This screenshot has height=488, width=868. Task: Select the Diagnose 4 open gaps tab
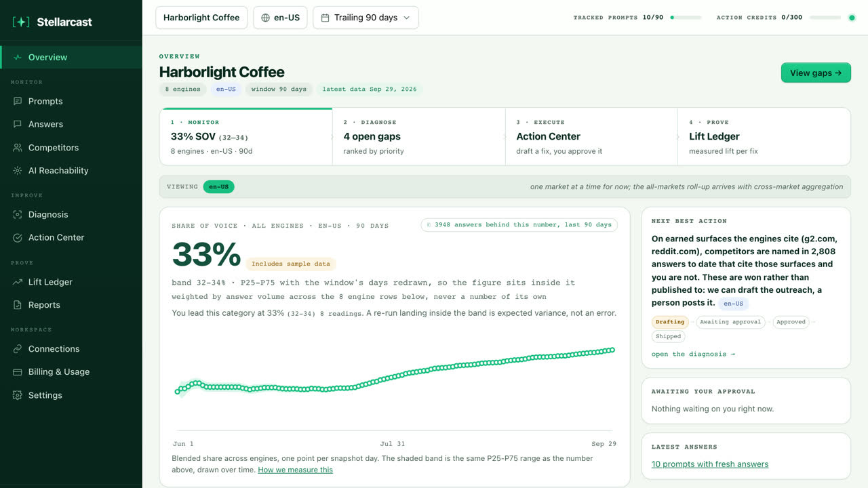click(x=419, y=136)
